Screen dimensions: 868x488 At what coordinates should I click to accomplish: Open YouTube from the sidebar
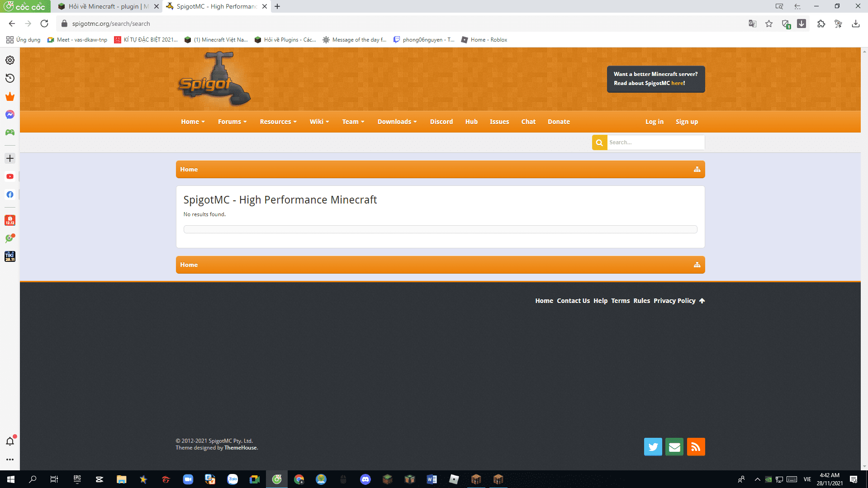click(10, 176)
